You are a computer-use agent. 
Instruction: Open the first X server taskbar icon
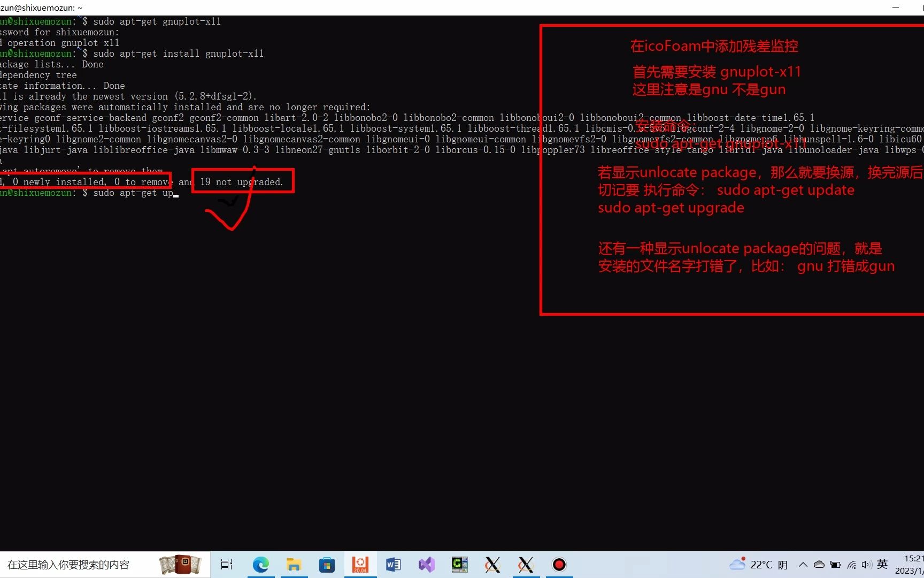point(492,565)
